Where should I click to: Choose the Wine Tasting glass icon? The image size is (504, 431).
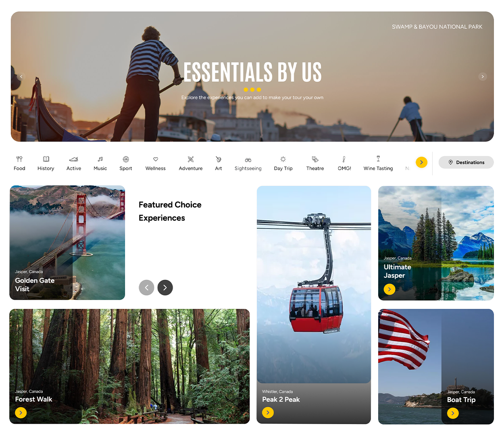(378, 158)
